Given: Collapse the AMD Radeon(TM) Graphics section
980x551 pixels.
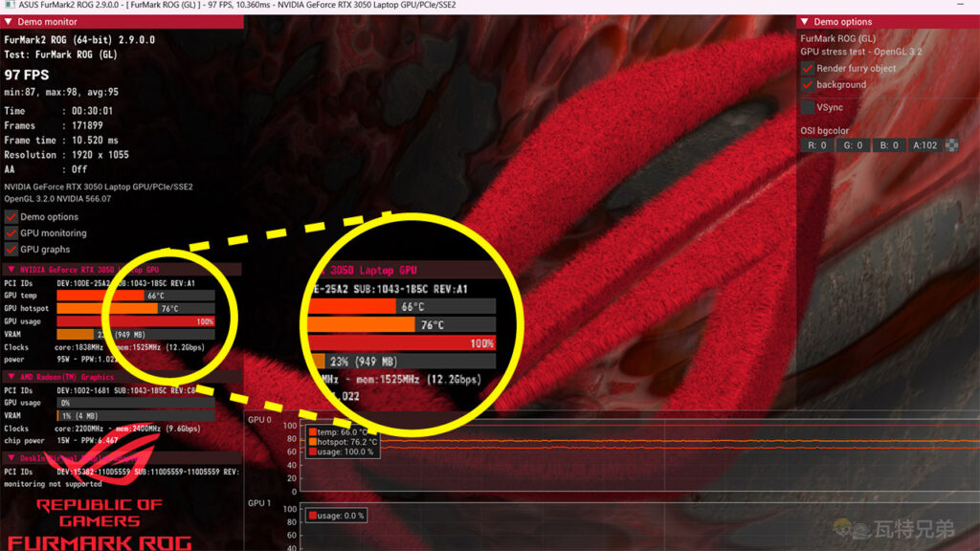Looking at the screenshot, I should (x=11, y=377).
